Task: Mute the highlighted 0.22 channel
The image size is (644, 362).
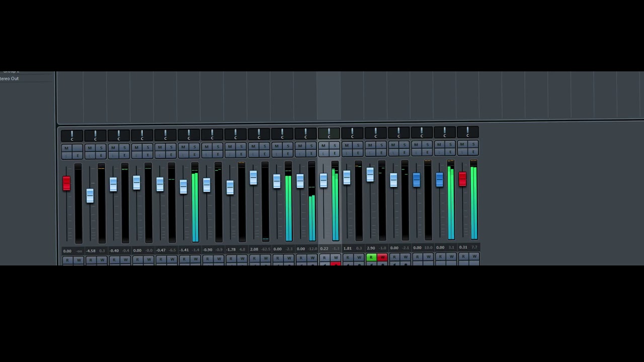Action: pyautogui.click(x=323, y=146)
